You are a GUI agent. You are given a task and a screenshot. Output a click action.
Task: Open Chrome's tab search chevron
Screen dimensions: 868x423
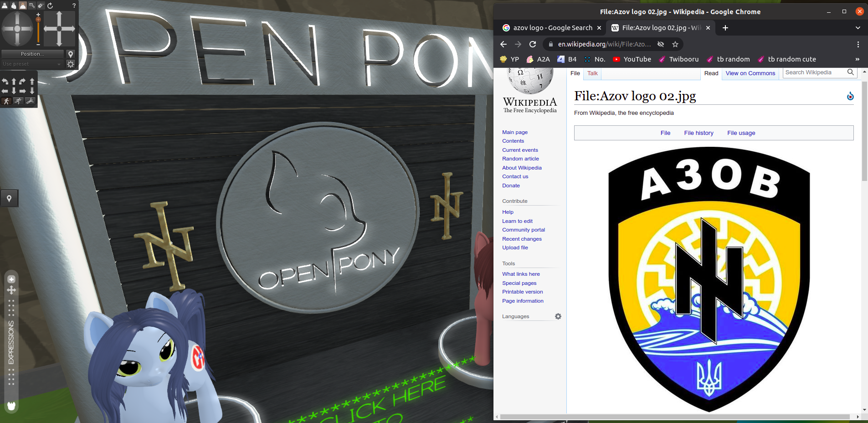pyautogui.click(x=858, y=28)
